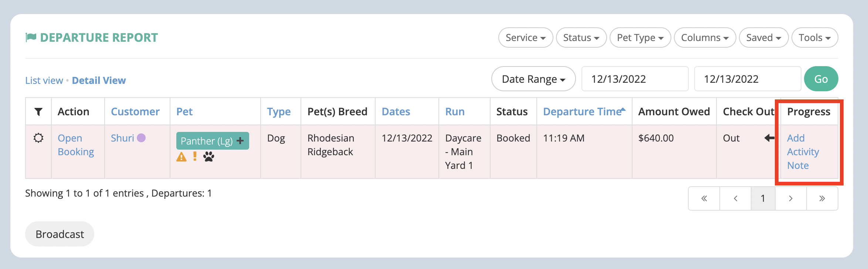Click the departure report flag icon

click(x=31, y=37)
